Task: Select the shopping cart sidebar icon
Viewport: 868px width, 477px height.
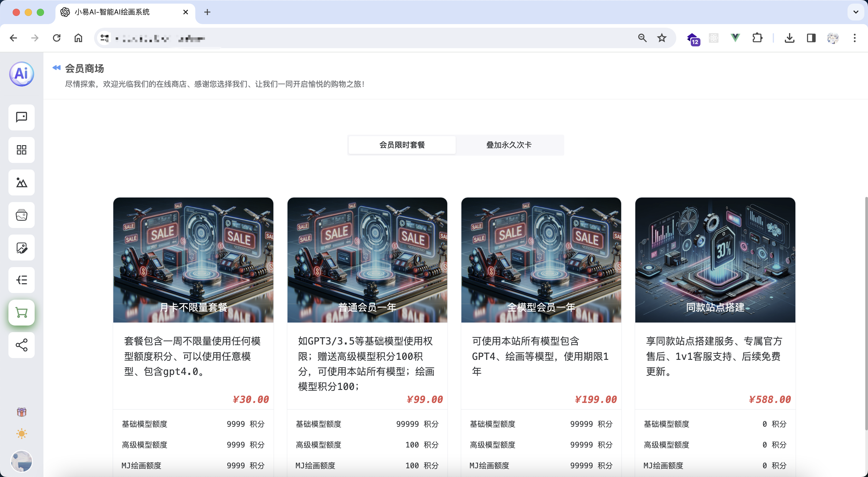Action: [22, 313]
